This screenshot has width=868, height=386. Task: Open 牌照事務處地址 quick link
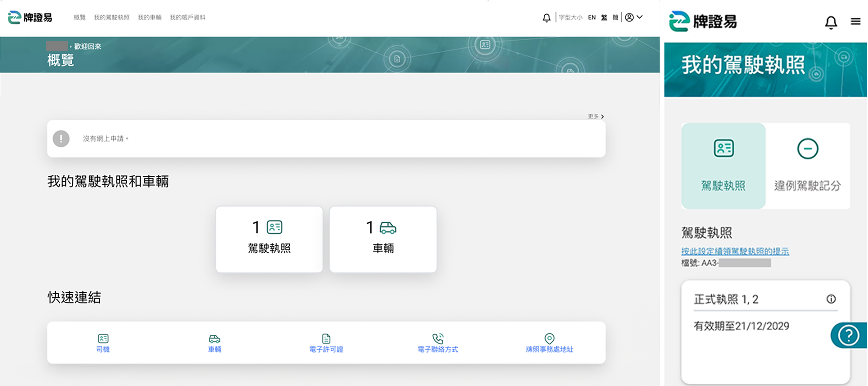549,343
